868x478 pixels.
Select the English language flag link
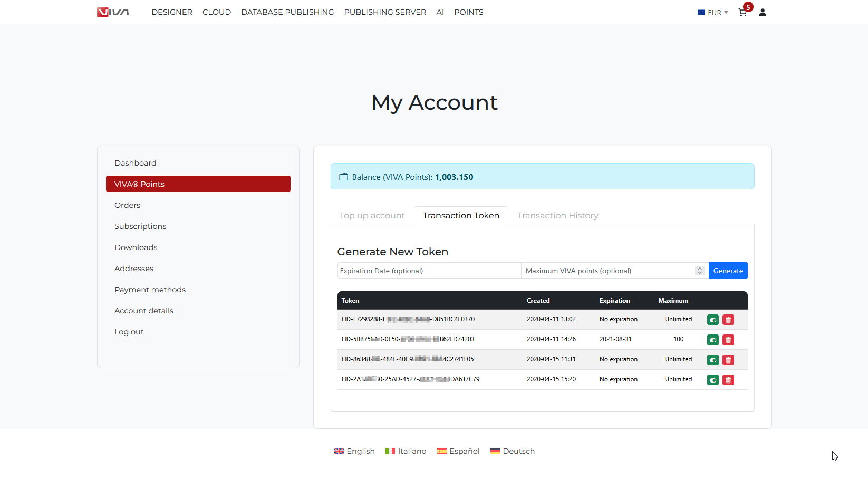coord(354,451)
